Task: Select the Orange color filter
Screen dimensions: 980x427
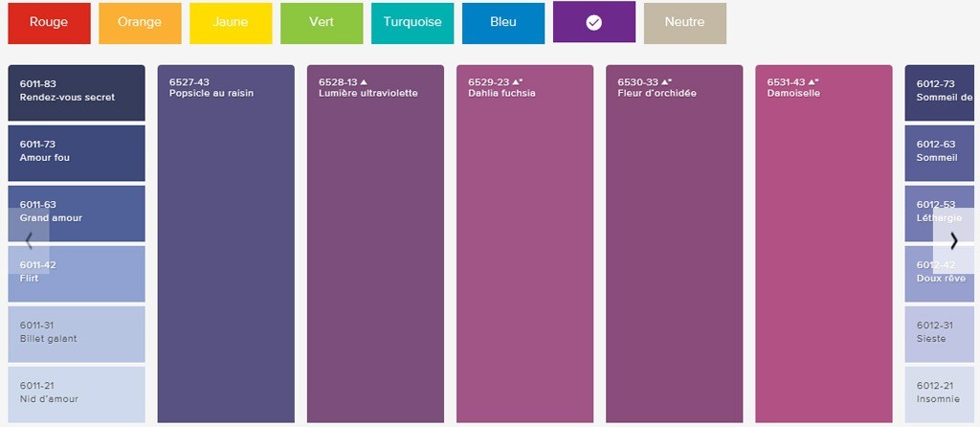Action: pyautogui.click(x=140, y=23)
